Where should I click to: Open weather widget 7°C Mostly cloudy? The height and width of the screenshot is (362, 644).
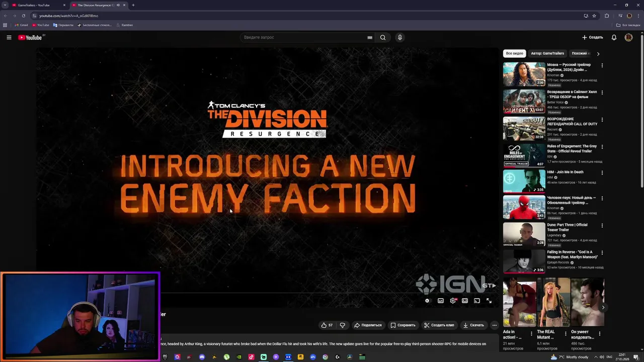[x=569, y=357]
